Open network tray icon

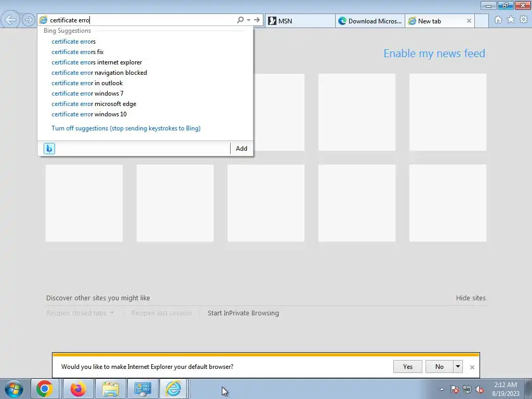tap(467, 389)
